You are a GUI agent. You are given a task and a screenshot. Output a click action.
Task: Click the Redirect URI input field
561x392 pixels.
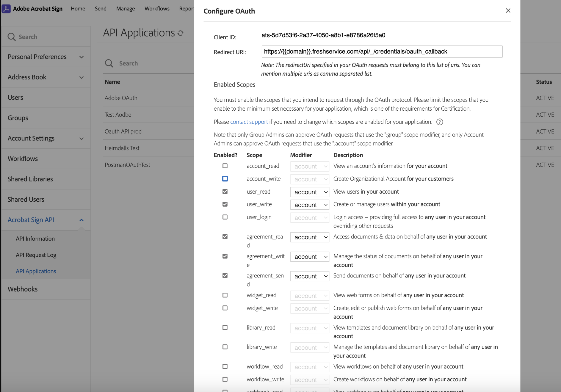tap(382, 51)
